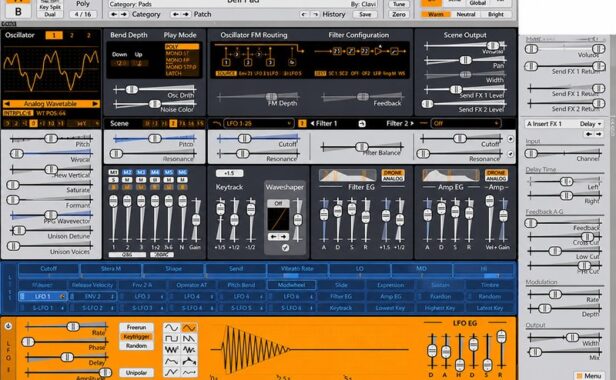Image resolution: width=616 pixels, height=380 pixels.
Task: Click oscillator box 1 in FM Routing
Action: [226, 62]
